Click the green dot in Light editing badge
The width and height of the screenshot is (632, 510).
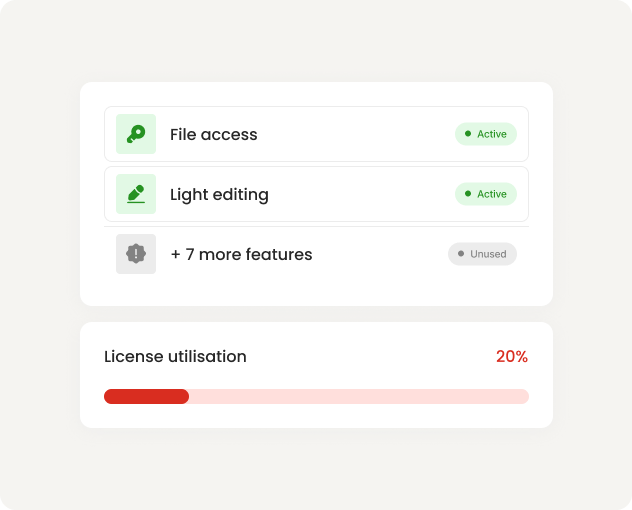pyautogui.click(x=468, y=194)
